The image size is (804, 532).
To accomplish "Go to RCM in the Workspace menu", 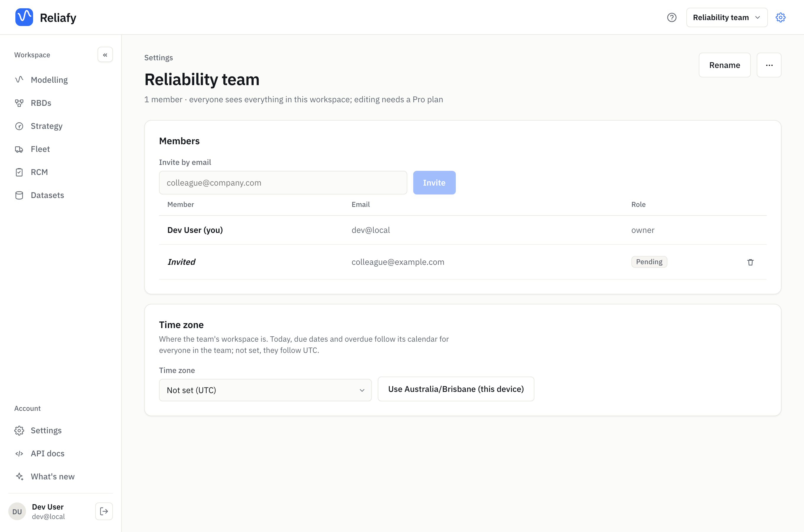I will (x=60, y=172).
